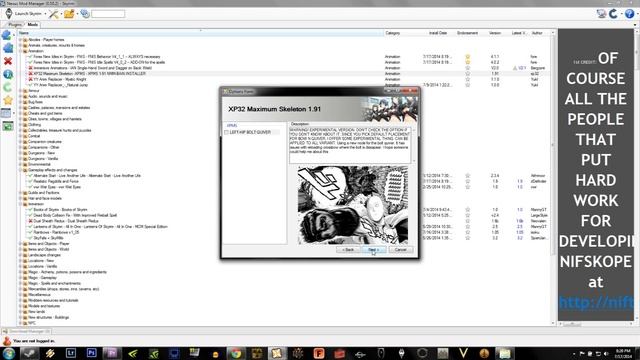Image resolution: width=640 pixels, height=360 pixels.
Task: Open Premiere Pro from the taskbar
Action: tap(112, 353)
